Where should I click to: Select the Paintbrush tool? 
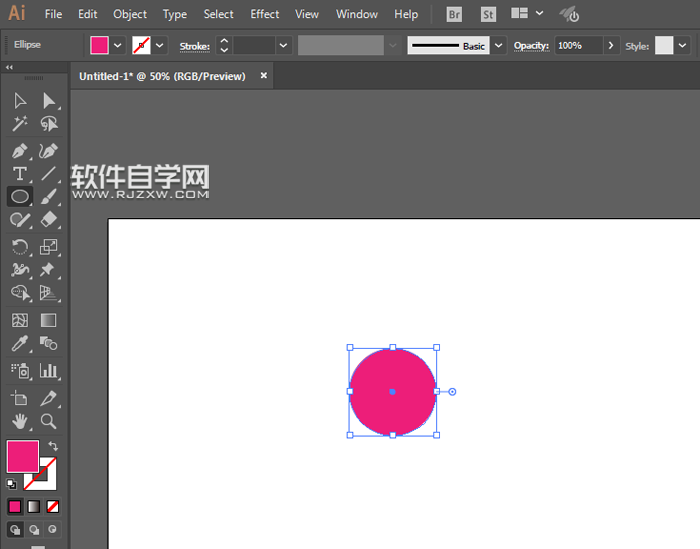pos(48,197)
